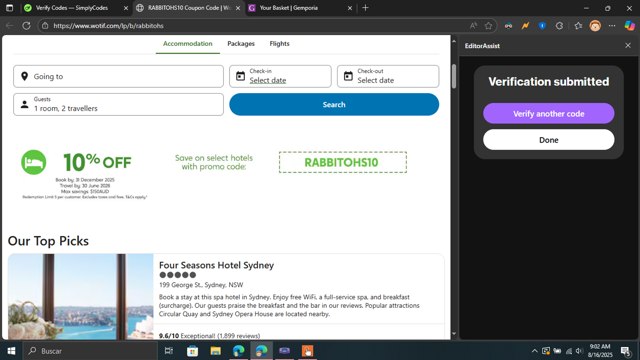Click the green hotel bed icon
Viewport: 640px width, 360px height.
33,162
